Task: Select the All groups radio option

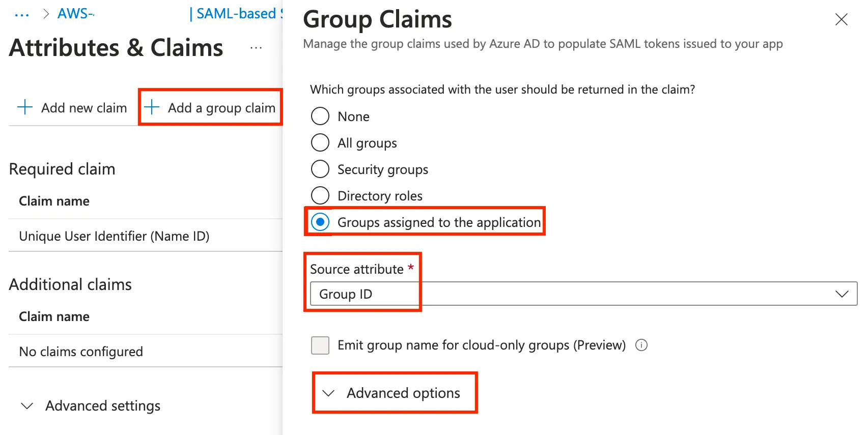Action: click(320, 143)
